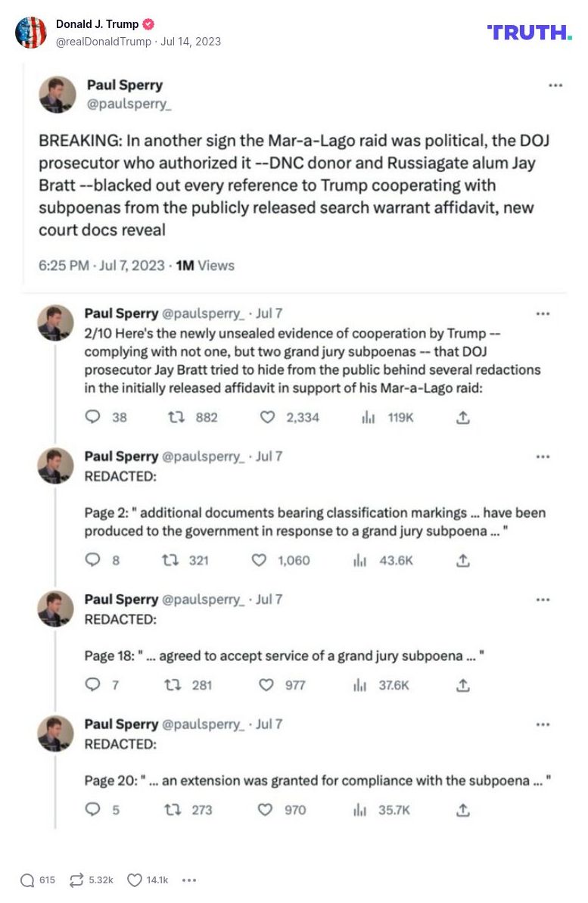Like the post with 14.1k likes

point(135,880)
